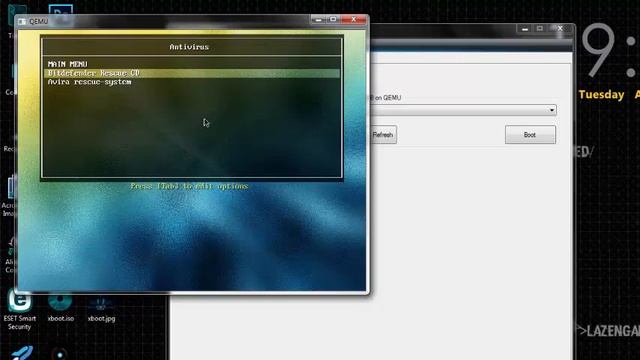
Task: Close the QEMU window
Action: (353, 19)
